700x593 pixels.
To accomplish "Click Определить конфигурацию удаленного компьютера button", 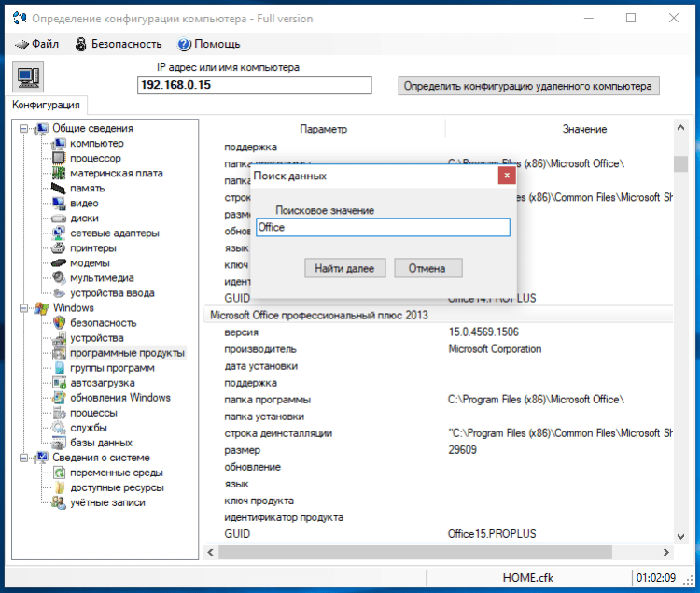I will click(528, 86).
